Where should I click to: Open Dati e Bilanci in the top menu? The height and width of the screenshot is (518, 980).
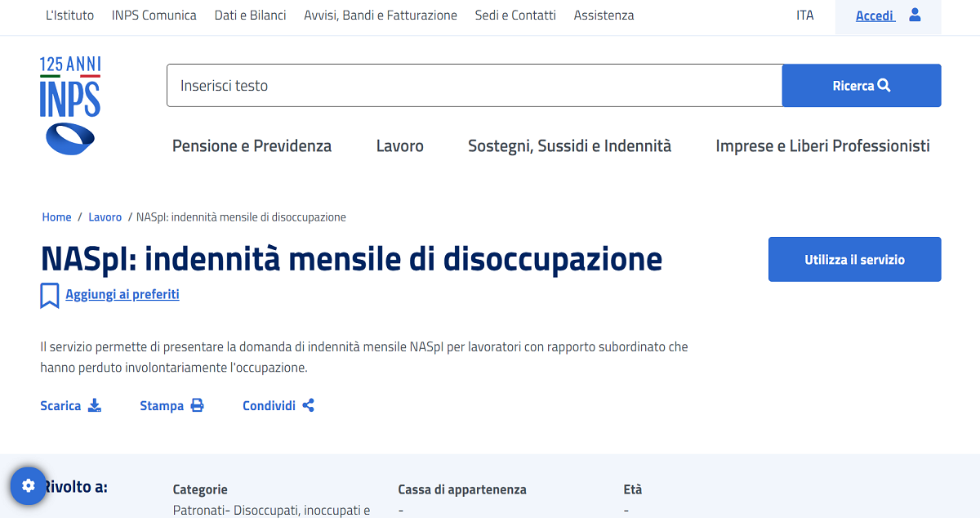[250, 16]
